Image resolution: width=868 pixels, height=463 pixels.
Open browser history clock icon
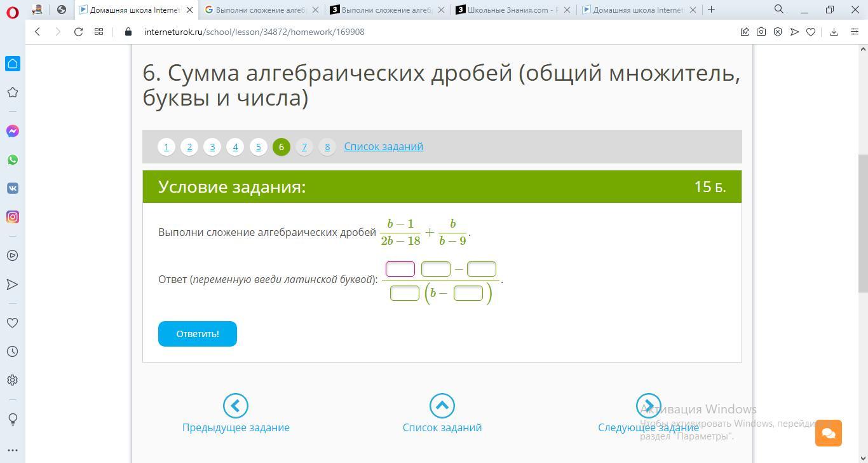12,352
